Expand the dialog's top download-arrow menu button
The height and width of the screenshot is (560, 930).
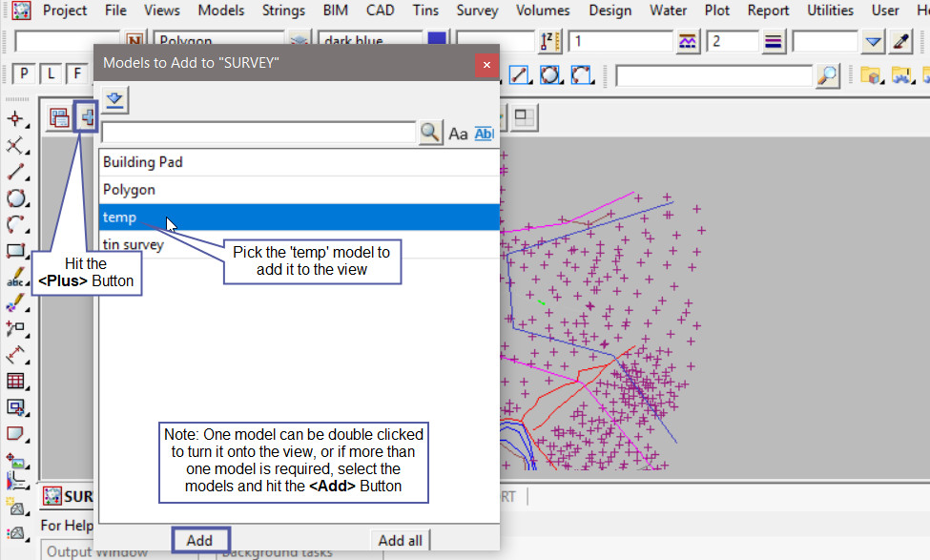tap(115, 99)
